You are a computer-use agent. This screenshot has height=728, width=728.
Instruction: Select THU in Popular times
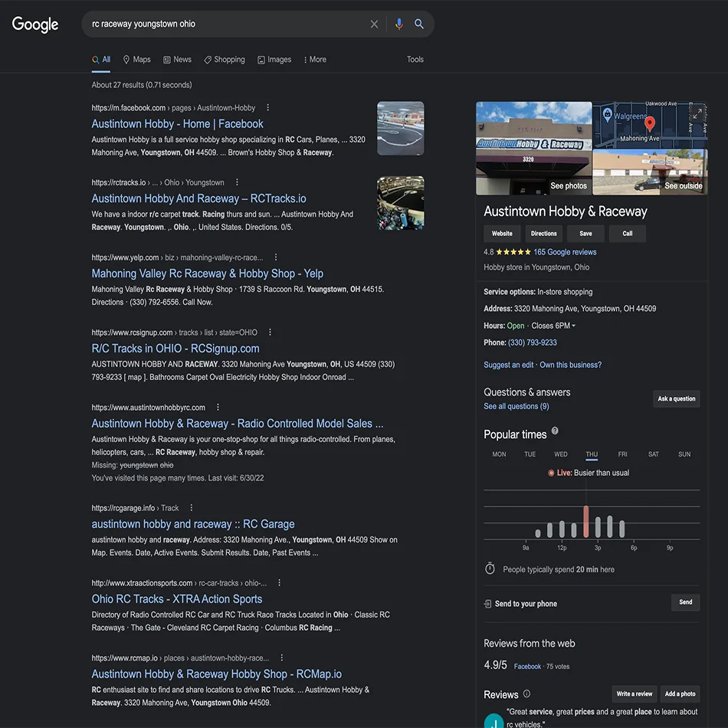(592, 454)
